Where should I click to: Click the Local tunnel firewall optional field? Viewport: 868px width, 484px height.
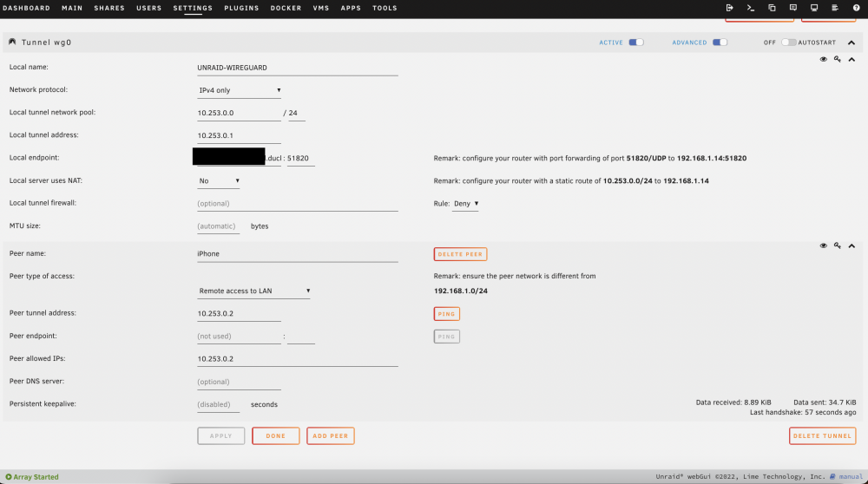297,204
